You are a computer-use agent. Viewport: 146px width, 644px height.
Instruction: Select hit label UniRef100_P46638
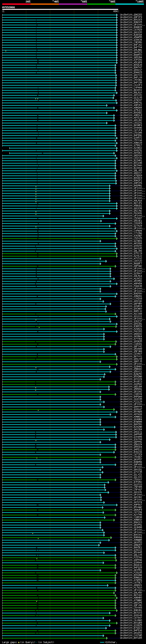tap(131, 286)
